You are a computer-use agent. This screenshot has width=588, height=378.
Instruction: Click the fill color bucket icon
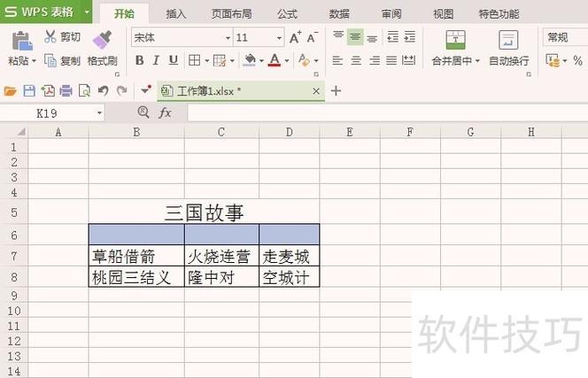click(x=250, y=60)
